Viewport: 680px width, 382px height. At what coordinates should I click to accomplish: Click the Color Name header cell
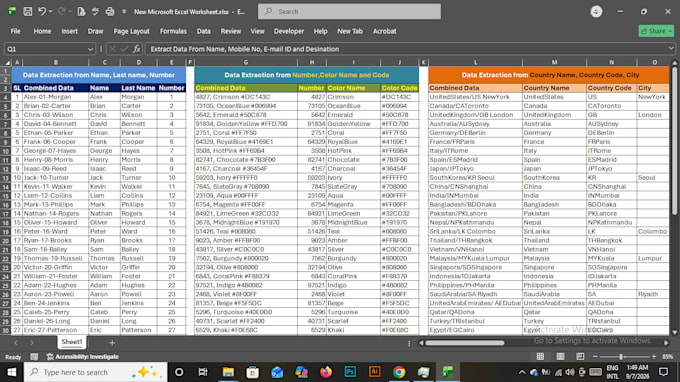[x=353, y=88]
